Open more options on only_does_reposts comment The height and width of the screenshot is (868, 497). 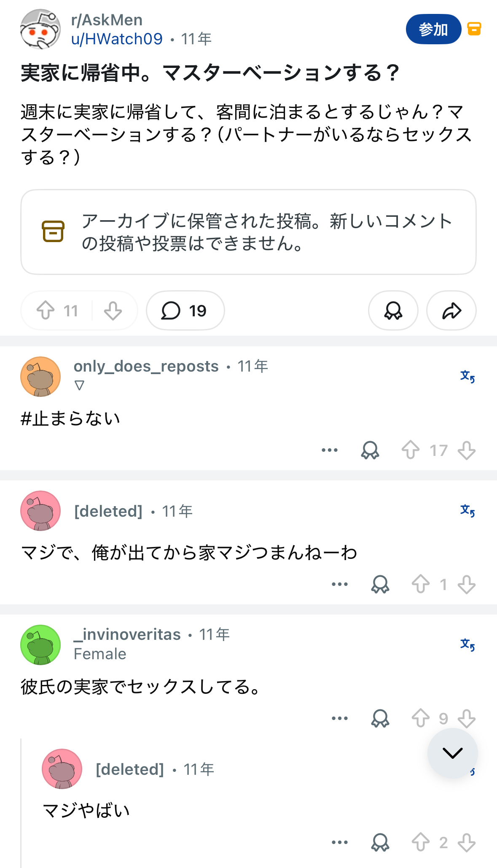329,450
